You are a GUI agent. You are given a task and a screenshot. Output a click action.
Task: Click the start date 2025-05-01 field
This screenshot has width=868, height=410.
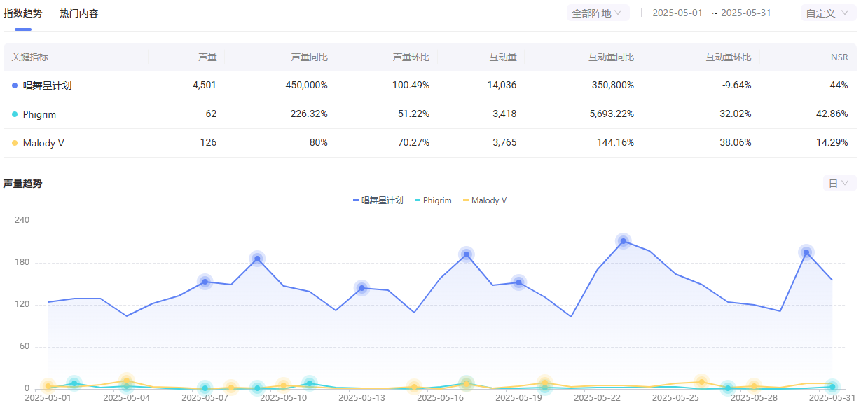coord(677,13)
